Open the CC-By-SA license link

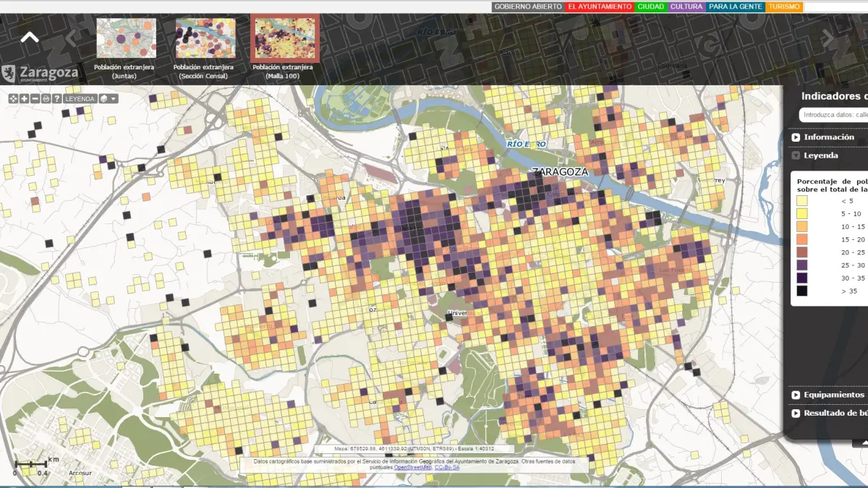[447, 468]
